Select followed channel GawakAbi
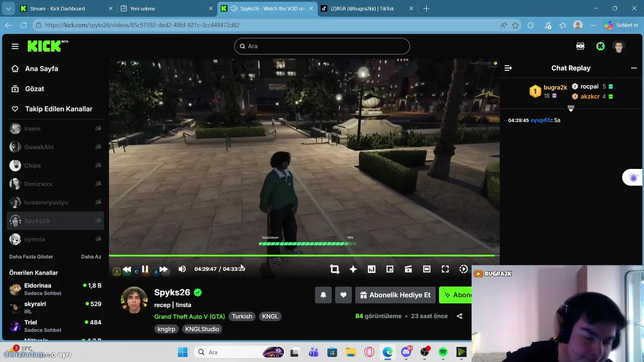This screenshot has width=644, height=362. coord(55,147)
